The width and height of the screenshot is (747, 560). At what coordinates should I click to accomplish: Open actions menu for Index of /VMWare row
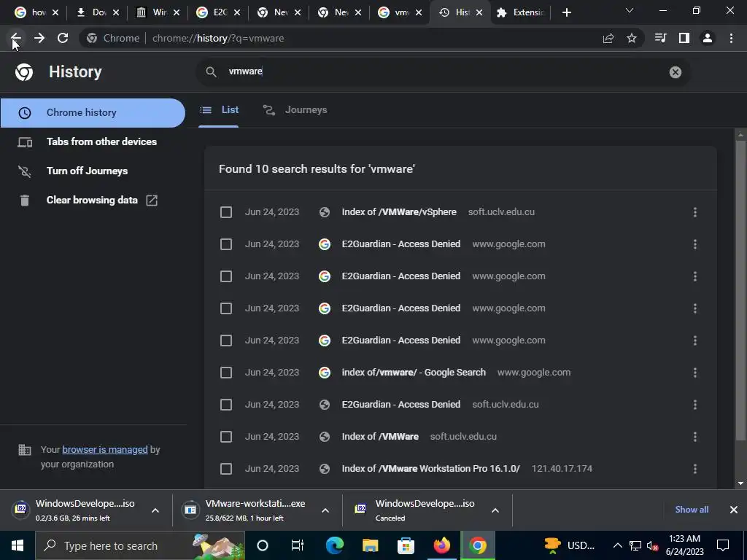[x=694, y=437]
